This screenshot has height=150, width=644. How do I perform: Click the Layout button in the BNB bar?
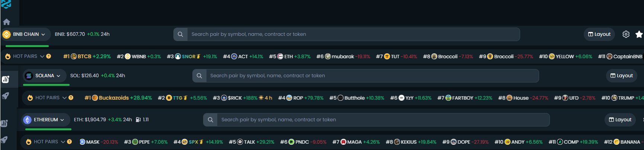tap(599, 34)
